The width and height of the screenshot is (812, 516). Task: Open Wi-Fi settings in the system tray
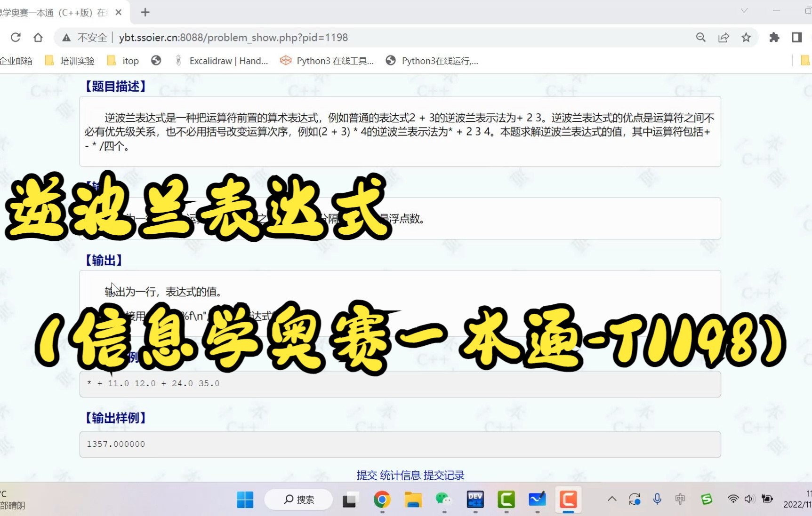732,500
